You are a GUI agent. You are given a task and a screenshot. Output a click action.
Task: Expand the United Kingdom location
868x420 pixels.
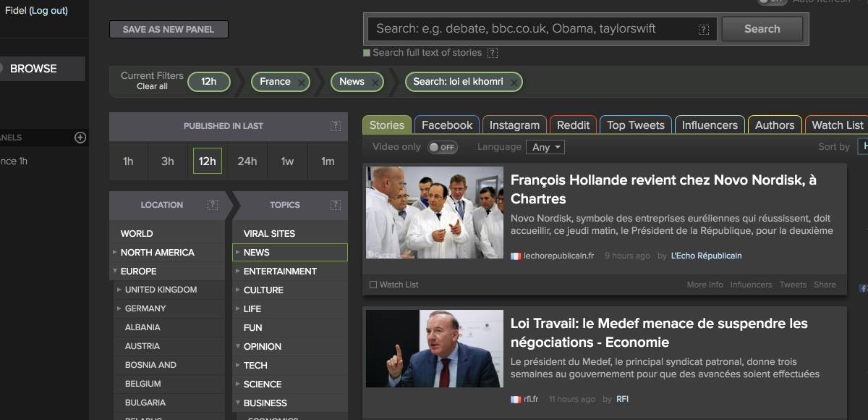tap(119, 290)
